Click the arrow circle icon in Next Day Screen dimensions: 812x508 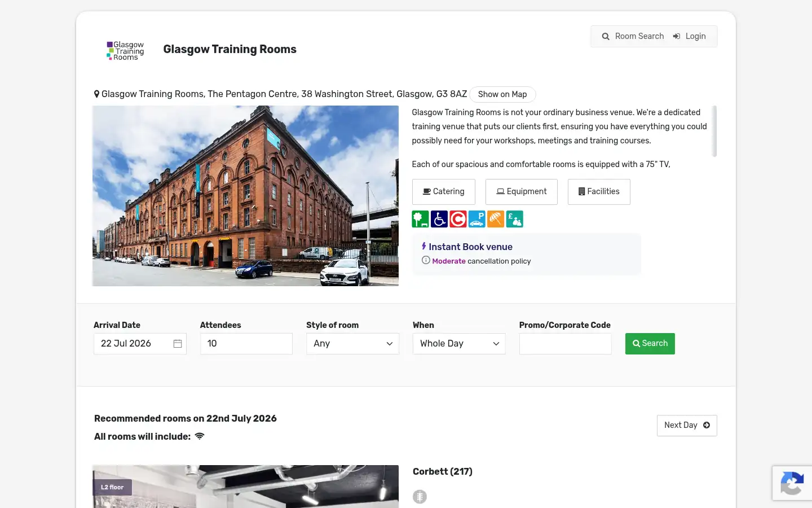[707, 425]
